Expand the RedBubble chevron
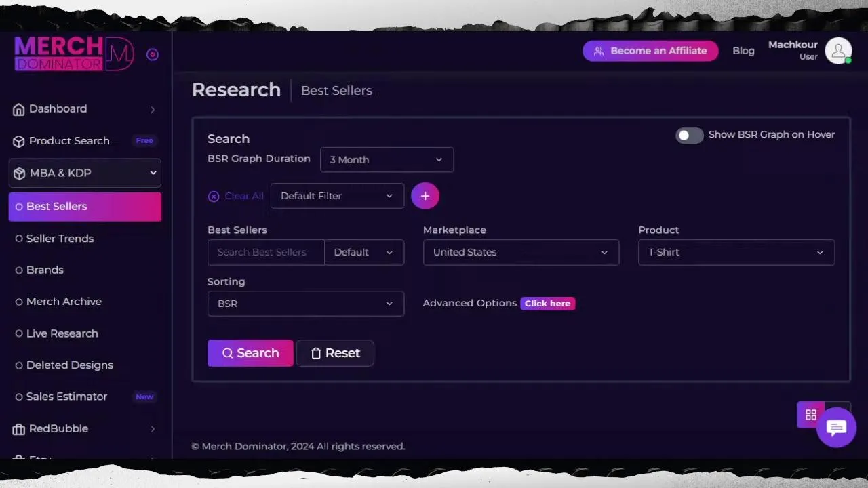This screenshot has height=488, width=868. [x=153, y=429]
